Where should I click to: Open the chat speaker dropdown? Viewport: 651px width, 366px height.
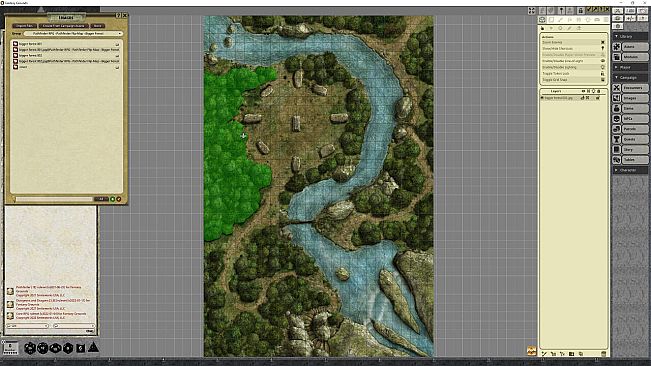coord(73,326)
